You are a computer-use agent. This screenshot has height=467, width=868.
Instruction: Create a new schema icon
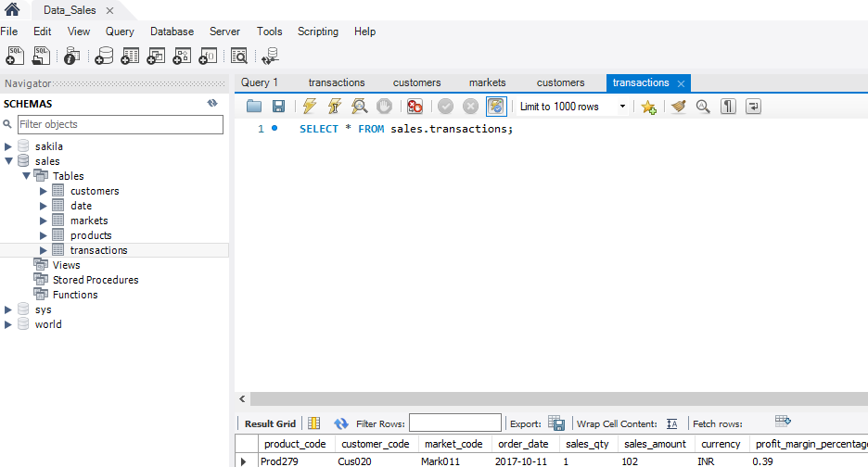click(104, 56)
